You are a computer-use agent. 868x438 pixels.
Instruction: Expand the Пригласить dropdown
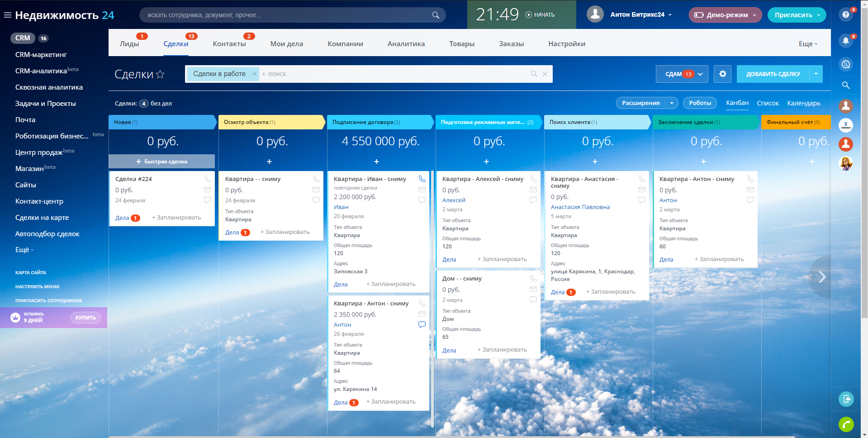coord(819,15)
